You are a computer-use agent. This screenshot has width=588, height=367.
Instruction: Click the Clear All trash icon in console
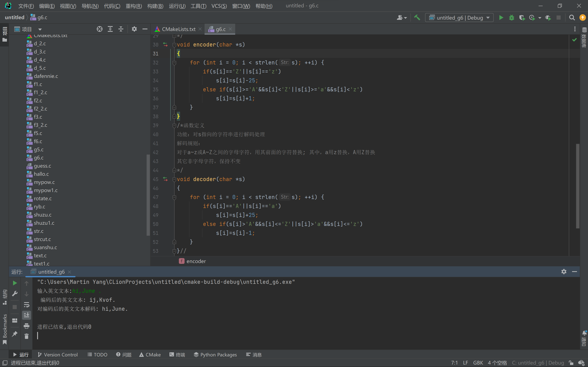coord(27,336)
